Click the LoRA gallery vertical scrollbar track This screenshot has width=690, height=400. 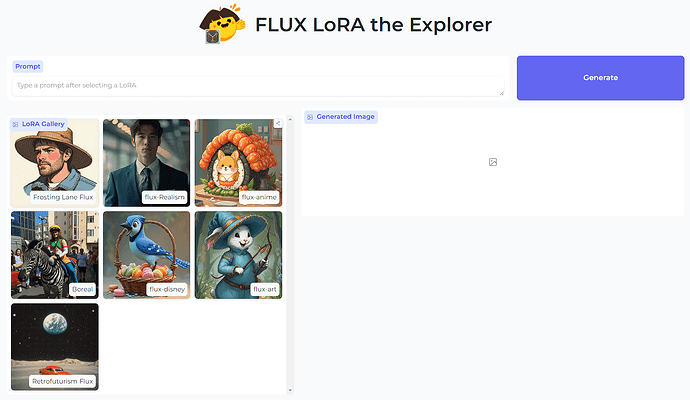coord(290,255)
